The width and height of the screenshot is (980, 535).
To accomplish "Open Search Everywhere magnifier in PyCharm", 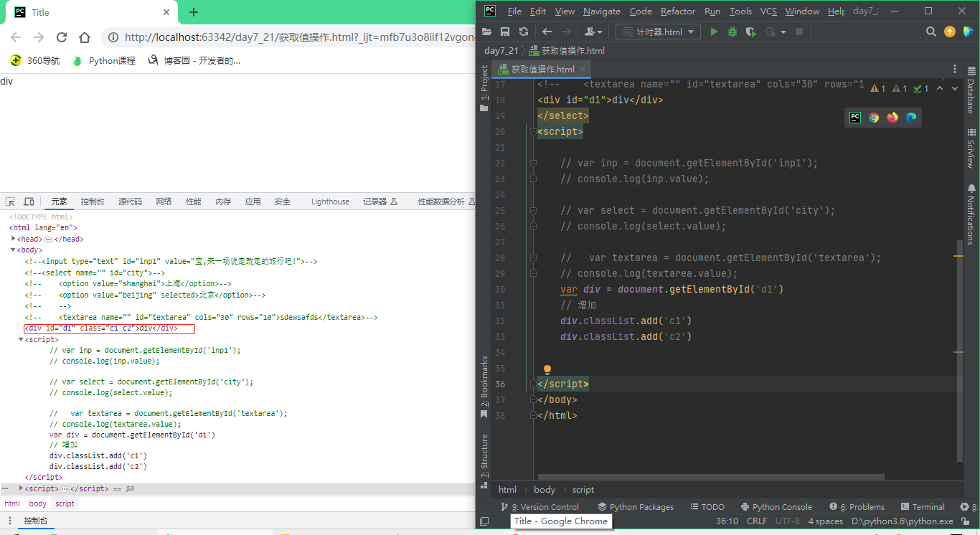I will coord(931,32).
